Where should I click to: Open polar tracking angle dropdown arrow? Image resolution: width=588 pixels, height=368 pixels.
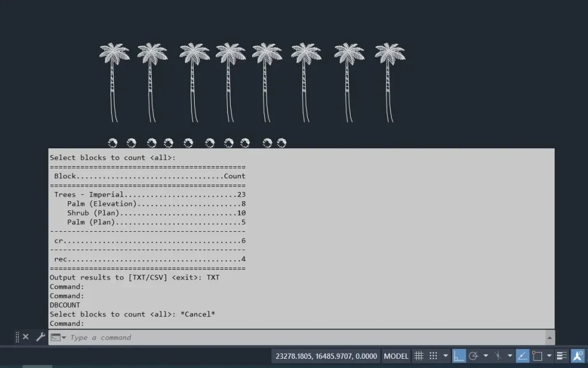click(x=486, y=355)
